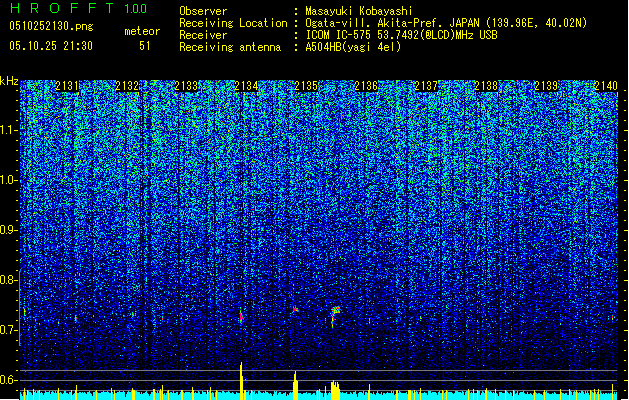629x400 pixels.
Task: Click the 2139 time marker
Action: (546, 86)
